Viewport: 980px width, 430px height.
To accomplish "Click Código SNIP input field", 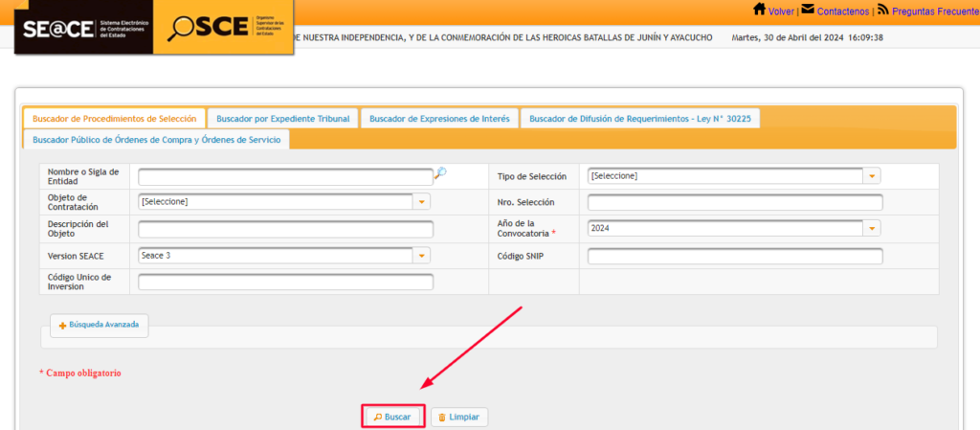I will (x=735, y=257).
